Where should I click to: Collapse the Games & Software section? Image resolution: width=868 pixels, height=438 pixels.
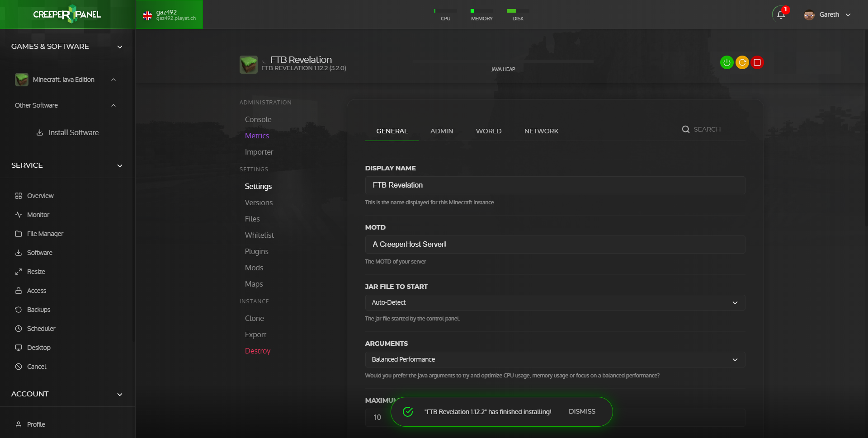(x=120, y=47)
